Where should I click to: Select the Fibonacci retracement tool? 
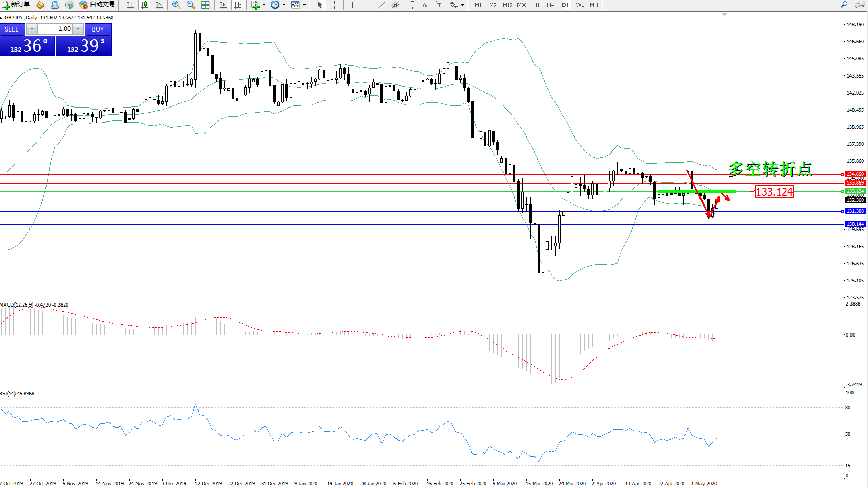[410, 5]
